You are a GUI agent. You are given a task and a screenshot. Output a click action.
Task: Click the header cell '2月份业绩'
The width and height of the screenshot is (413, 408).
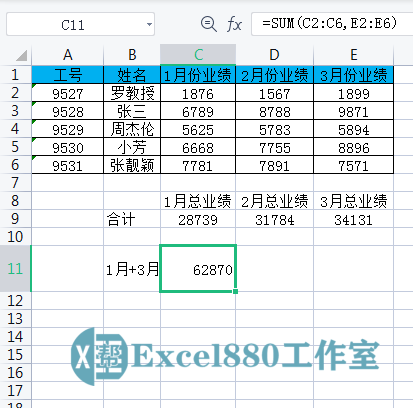(274, 75)
